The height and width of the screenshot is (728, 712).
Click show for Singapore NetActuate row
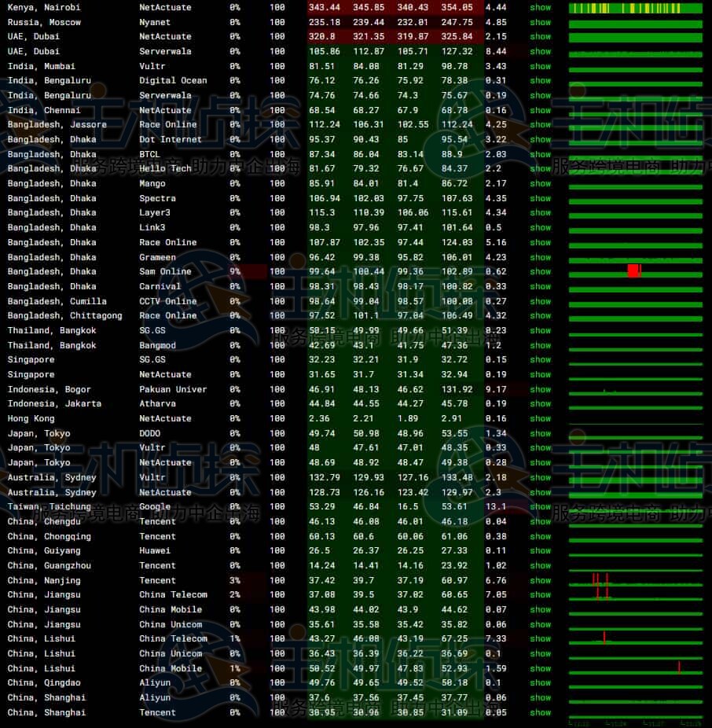(540, 375)
